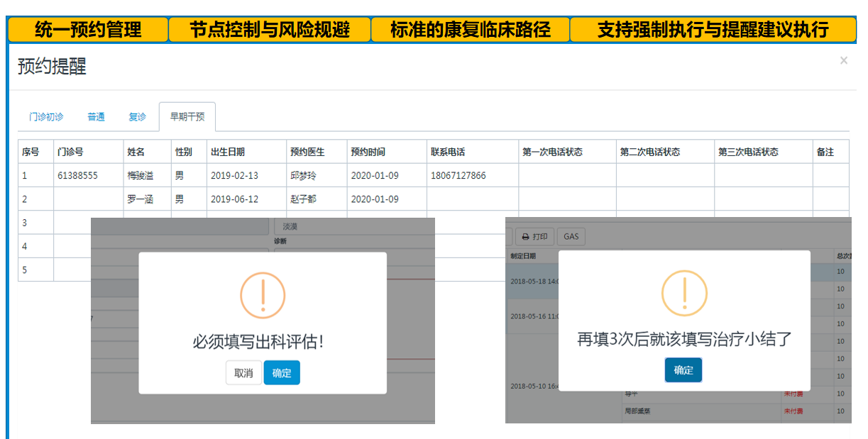This screenshot has height=439, width=868.
Task: Select the 复诊 tab
Action: pyautogui.click(x=137, y=117)
